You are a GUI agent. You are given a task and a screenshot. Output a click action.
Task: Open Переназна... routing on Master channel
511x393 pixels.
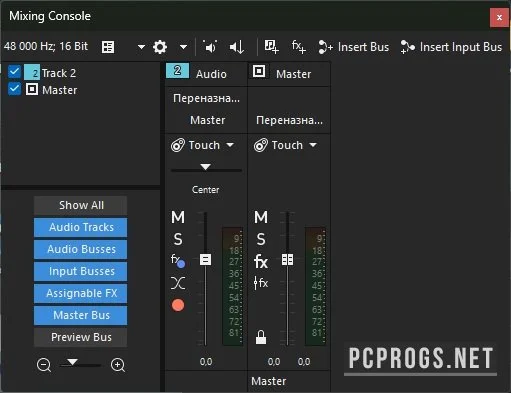click(x=289, y=120)
